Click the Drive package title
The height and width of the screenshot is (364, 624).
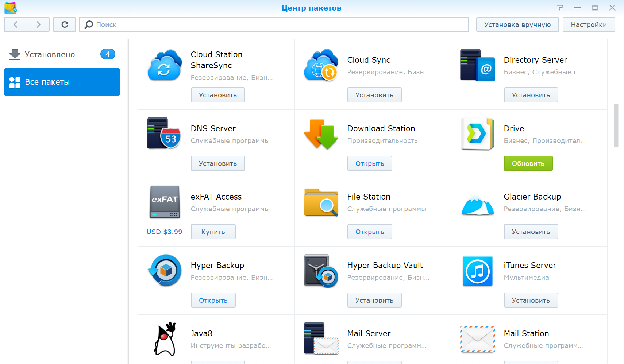point(514,128)
